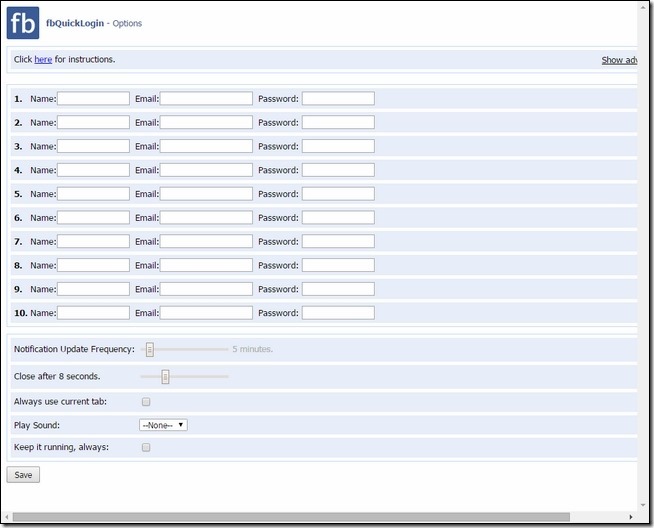Focus the Email field in row 4
Screen dimensions: 654x528
206,170
